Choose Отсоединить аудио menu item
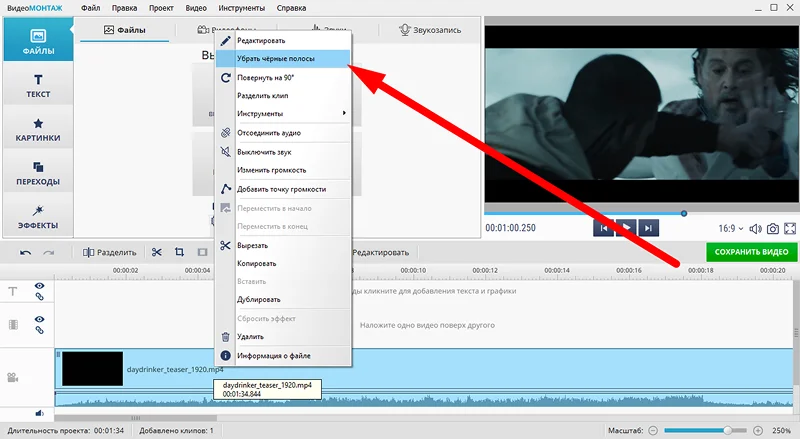This screenshot has height=439, width=800. click(x=284, y=133)
